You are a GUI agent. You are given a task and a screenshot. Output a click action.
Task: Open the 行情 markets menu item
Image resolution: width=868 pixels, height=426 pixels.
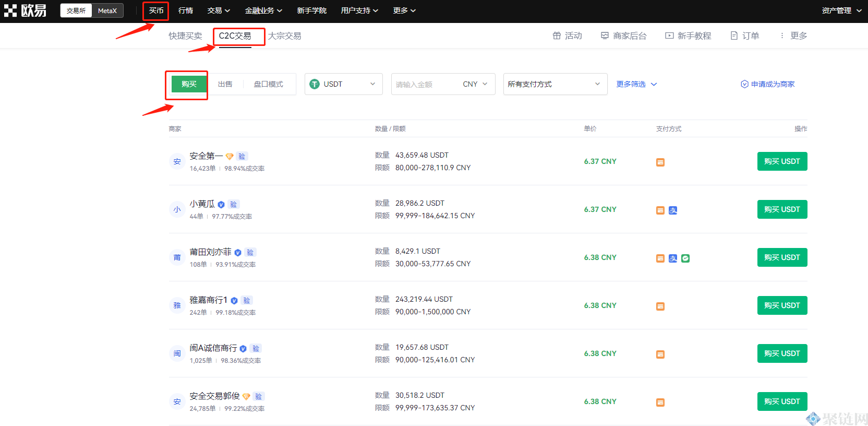point(186,10)
